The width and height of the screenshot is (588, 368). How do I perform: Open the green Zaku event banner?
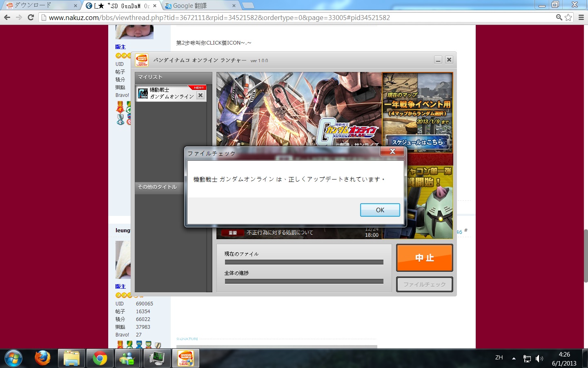click(x=430, y=202)
